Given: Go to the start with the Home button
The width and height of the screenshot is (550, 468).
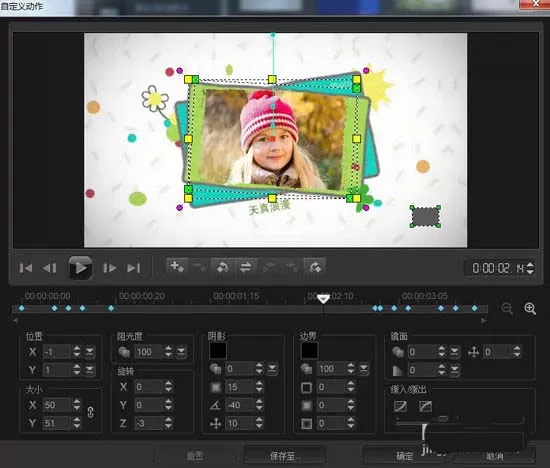Looking at the screenshot, I should coord(26,268).
